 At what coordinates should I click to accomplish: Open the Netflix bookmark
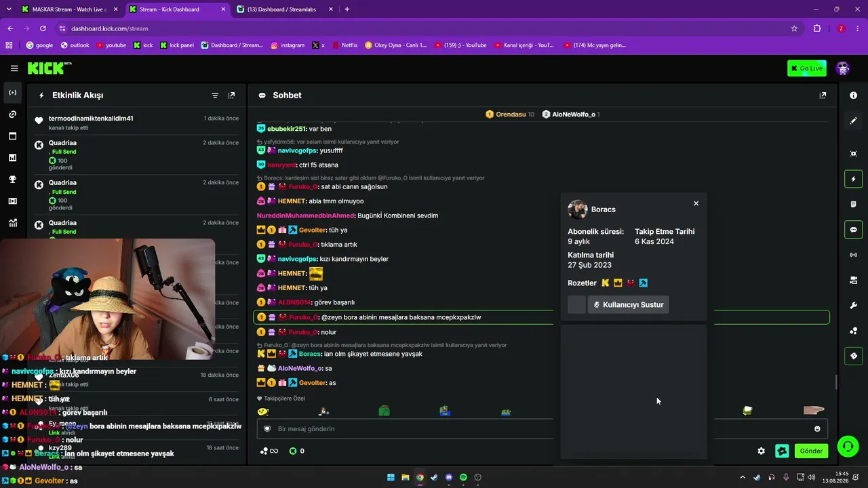tap(344, 45)
